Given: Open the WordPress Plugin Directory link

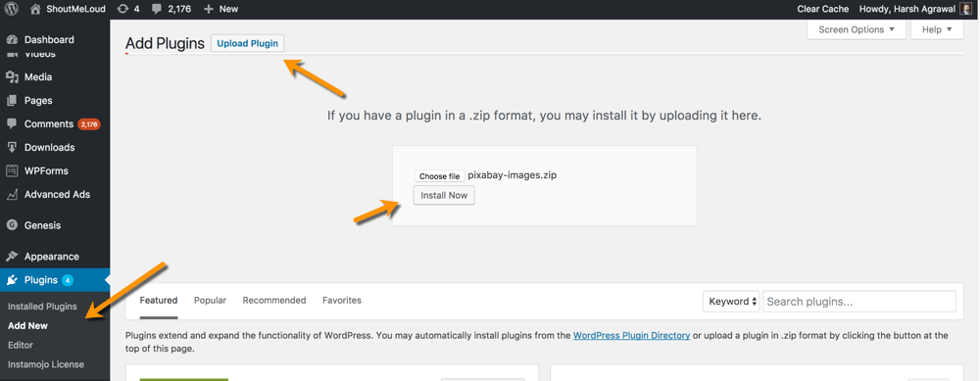Looking at the screenshot, I should pos(631,335).
